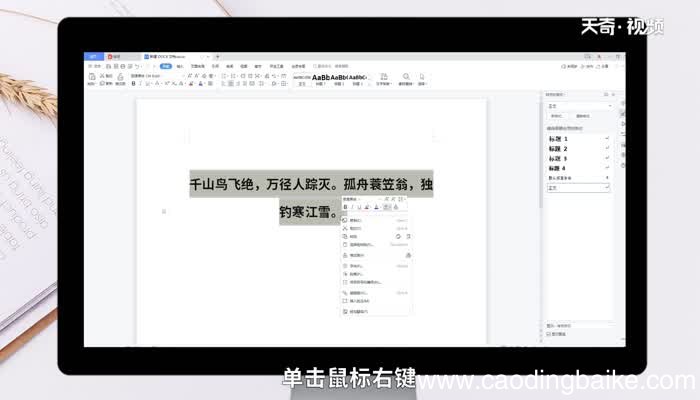Switch to the Page Layout ribbon tab
Image resolution: width=700 pixels, height=400 pixels.
coord(197,66)
